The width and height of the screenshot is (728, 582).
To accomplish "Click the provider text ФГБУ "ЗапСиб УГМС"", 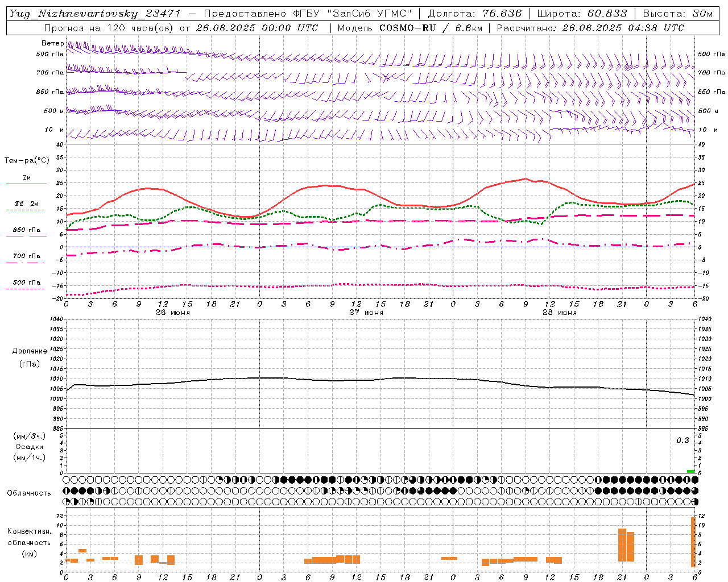I will point(351,14).
